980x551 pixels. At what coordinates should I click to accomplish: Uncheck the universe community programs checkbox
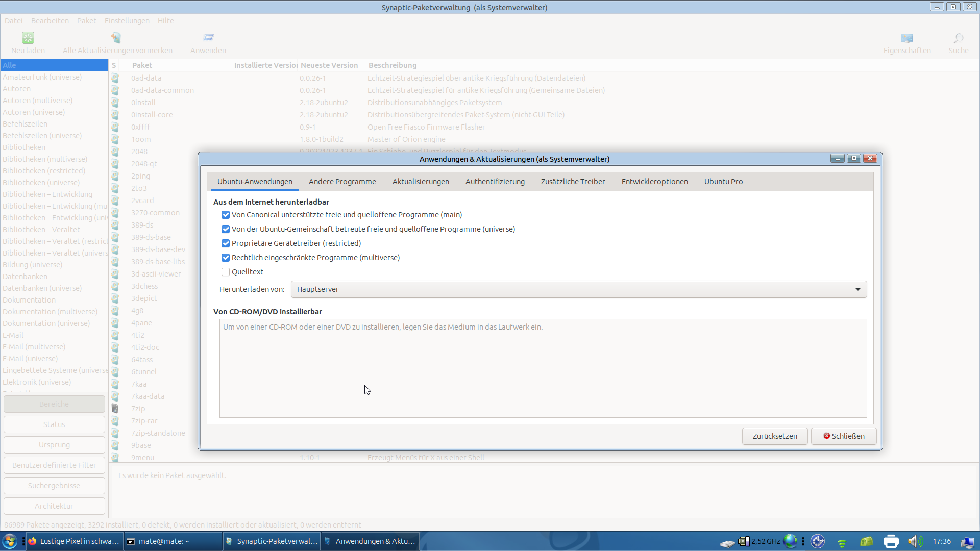point(226,229)
